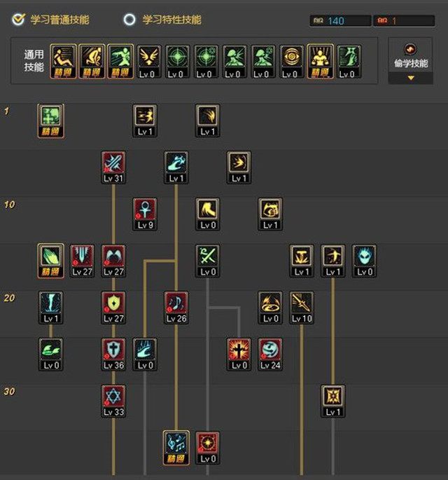The image size is (448, 480).
Task: Select the Lv 31 sword slash skill
Action: click(x=113, y=167)
